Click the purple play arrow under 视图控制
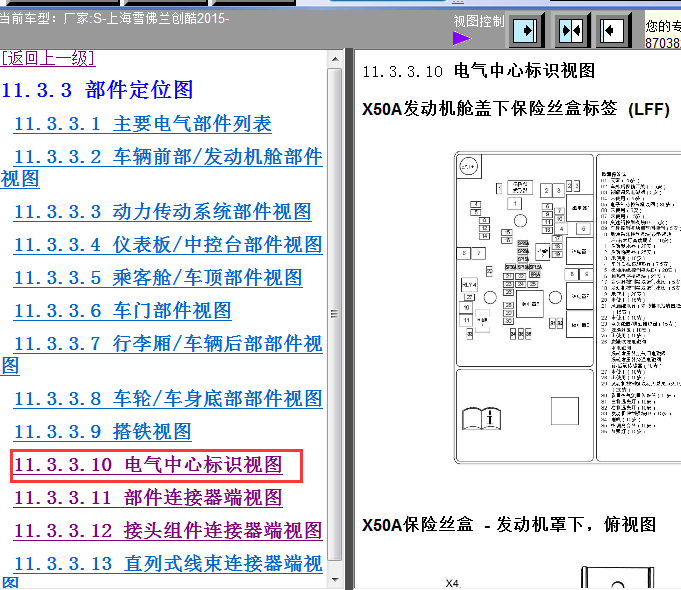Viewport: 681px width, 590px height. click(x=462, y=39)
